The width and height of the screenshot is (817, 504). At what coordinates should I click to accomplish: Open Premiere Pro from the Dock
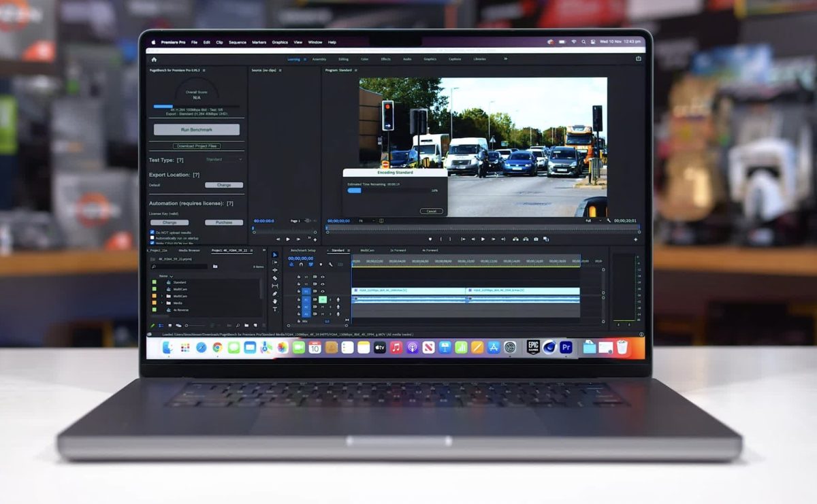coord(566,348)
